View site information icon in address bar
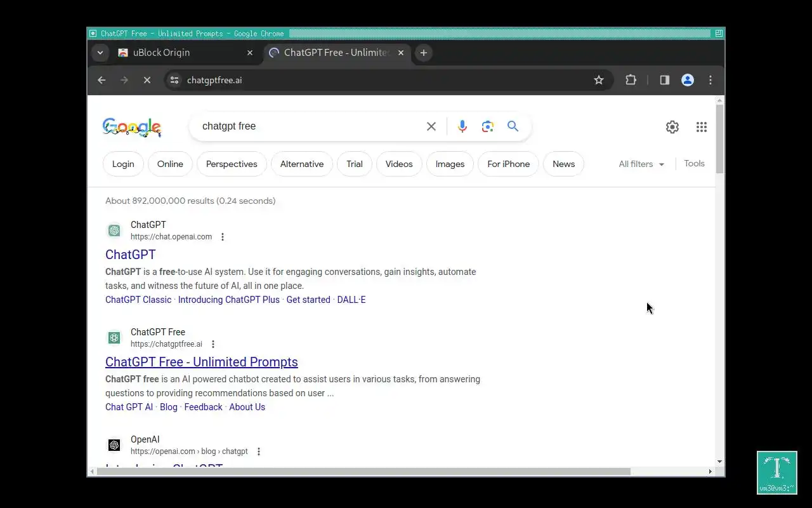This screenshot has height=508, width=812. (174, 80)
